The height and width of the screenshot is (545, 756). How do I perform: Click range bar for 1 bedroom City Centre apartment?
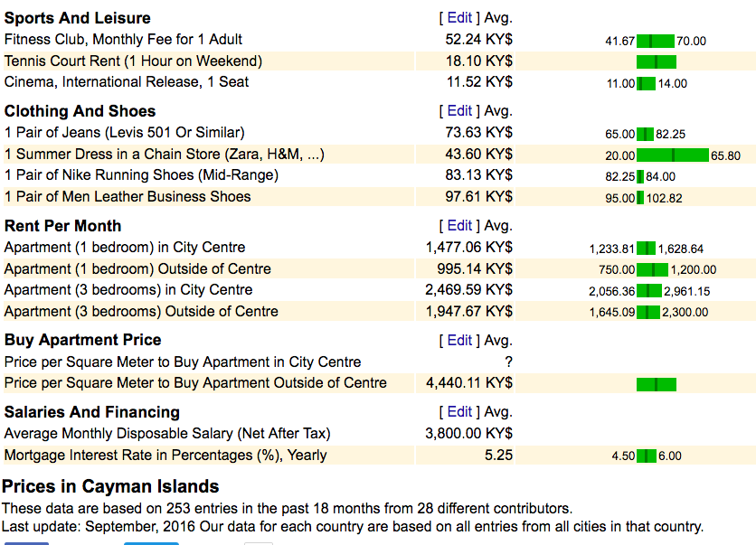[x=647, y=249]
